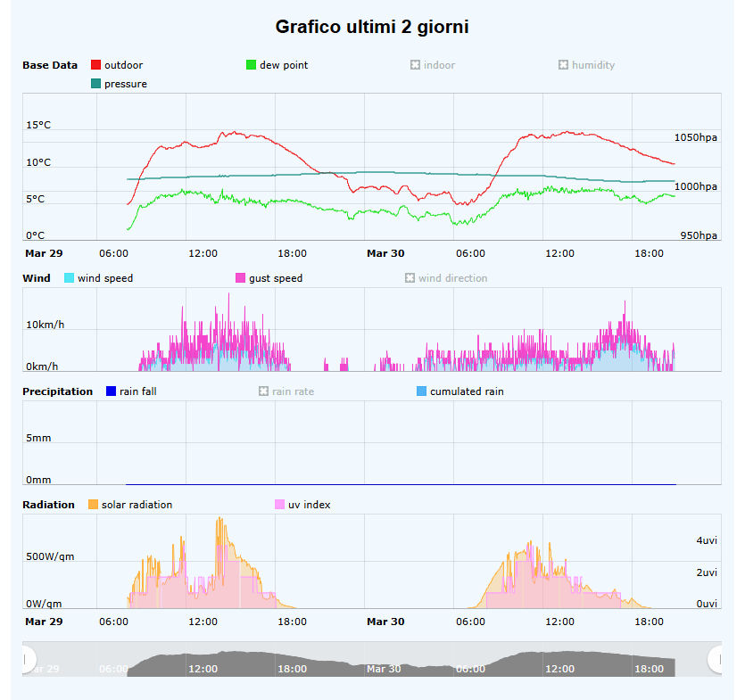Image resolution: width=745 pixels, height=700 pixels.
Task: Click the blue rain fall legend icon
Action: pyautogui.click(x=112, y=391)
